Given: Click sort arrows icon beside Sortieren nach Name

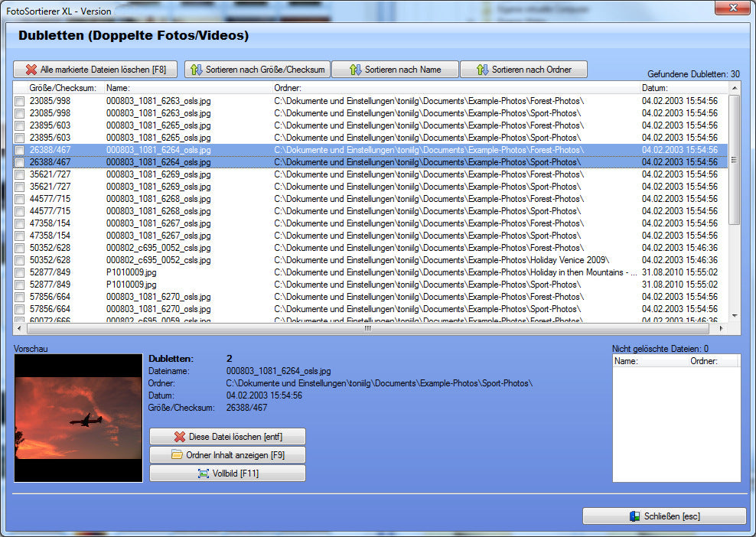Looking at the screenshot, I should click(355, 70).
